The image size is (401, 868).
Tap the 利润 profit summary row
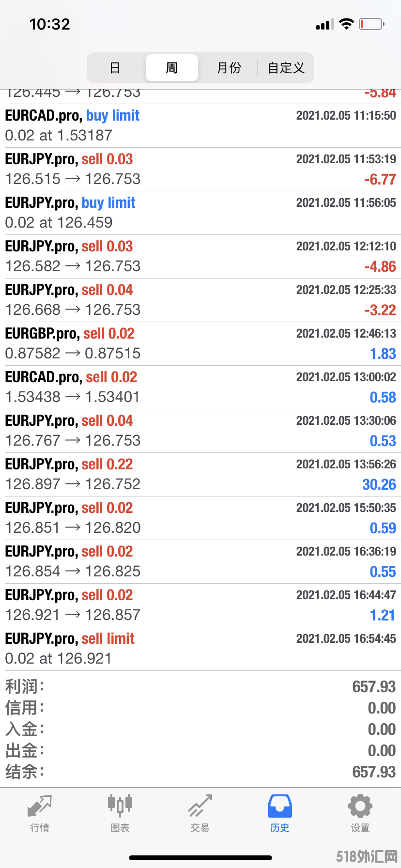[200, 686]
